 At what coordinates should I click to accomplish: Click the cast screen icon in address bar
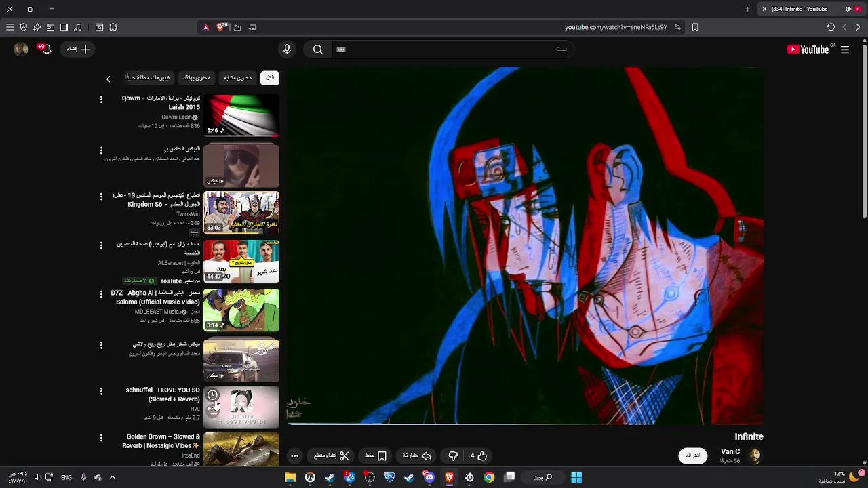253,27
